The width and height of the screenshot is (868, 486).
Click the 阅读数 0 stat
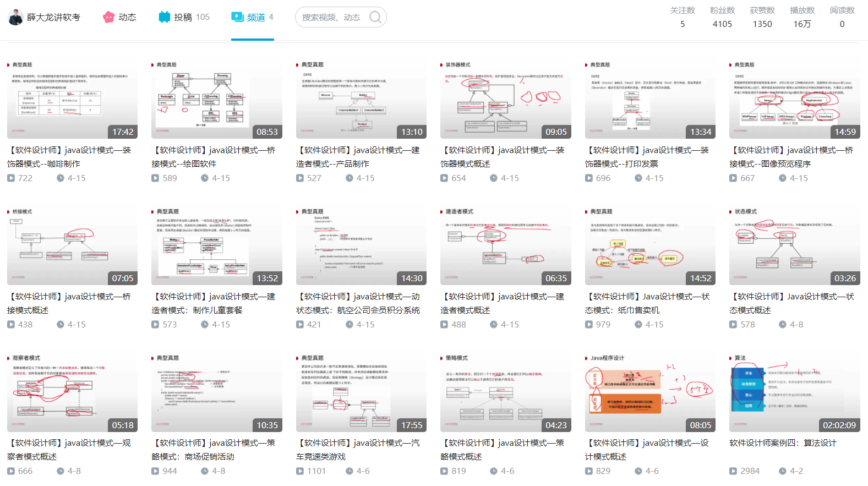[842, 17]
